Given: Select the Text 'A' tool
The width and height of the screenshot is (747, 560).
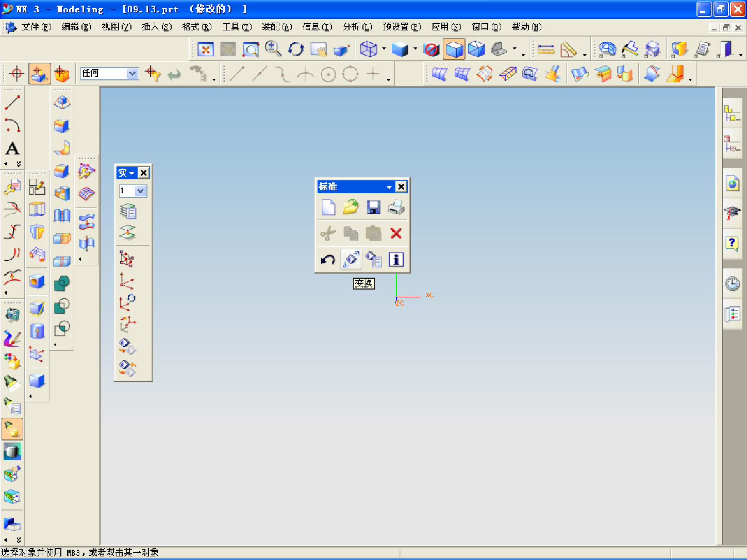Looking at the screenshot, I should [12, 148].
